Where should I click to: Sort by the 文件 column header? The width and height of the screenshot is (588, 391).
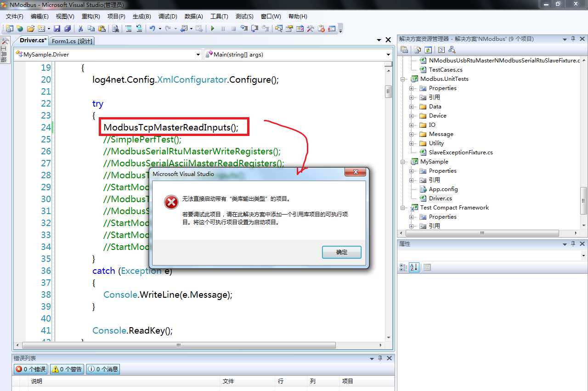(248, 381)
